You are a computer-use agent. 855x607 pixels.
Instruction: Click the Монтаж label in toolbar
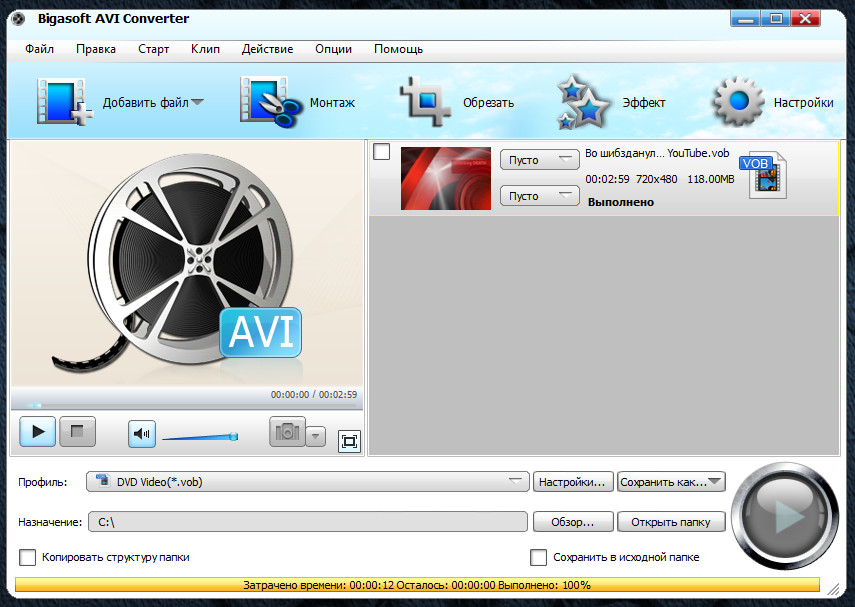[332, 103]
